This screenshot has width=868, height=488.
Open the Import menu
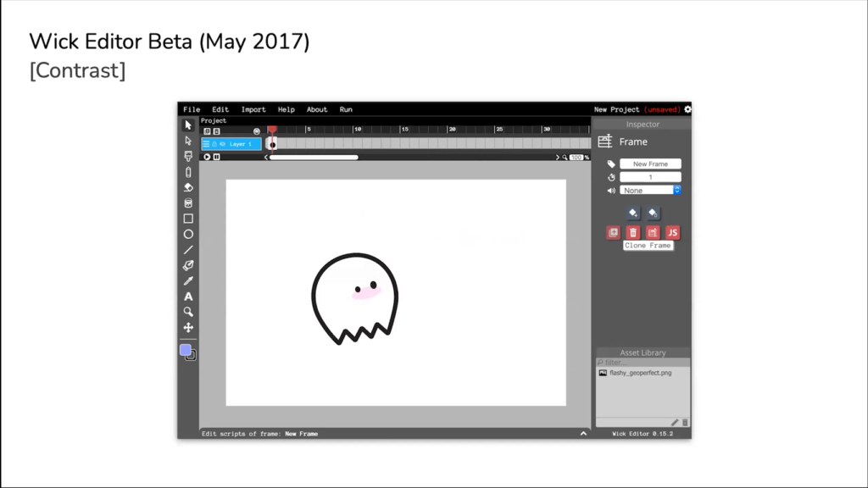(x=253, y=109)
